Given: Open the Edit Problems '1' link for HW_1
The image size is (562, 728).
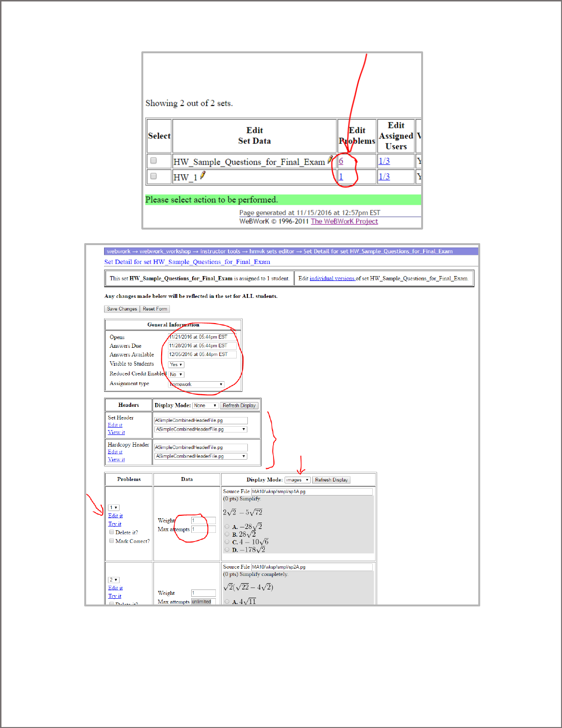Looking at the screenshot, I should (341, 176).
